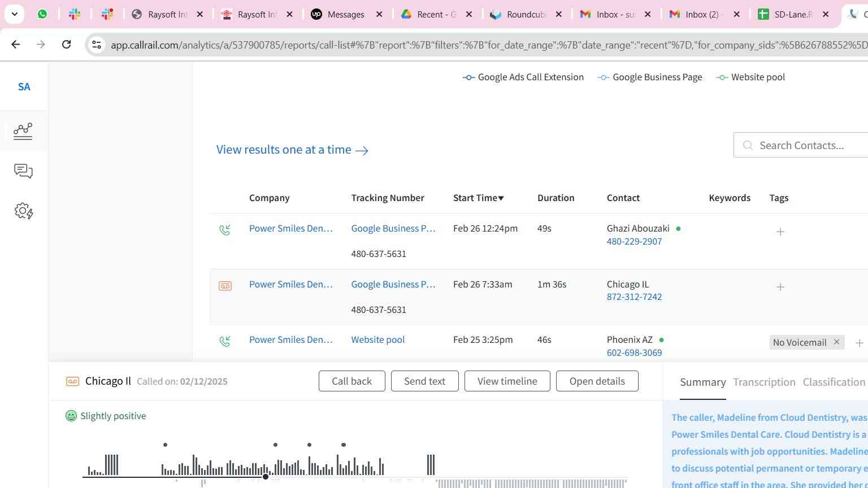Click the inbound call icon for Phoenix AZ row
The height and width of the screenshot is (488, 868).
coord(225,341)
